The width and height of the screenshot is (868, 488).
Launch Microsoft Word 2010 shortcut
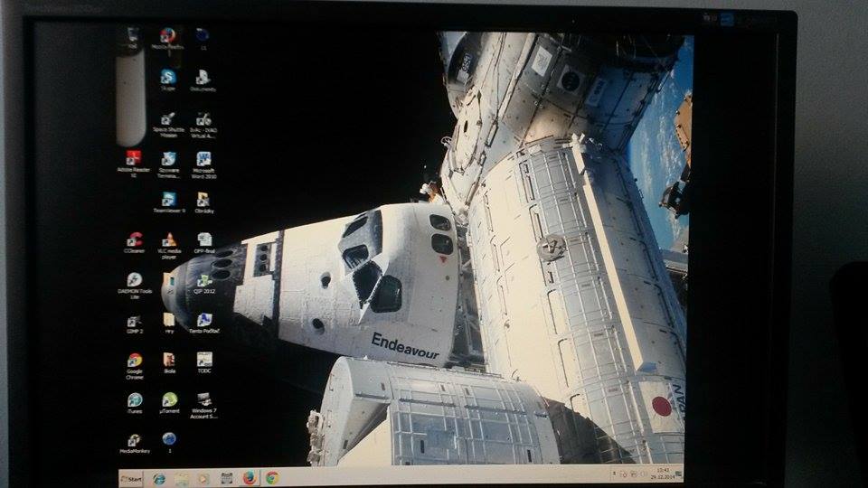coord(203,160)
